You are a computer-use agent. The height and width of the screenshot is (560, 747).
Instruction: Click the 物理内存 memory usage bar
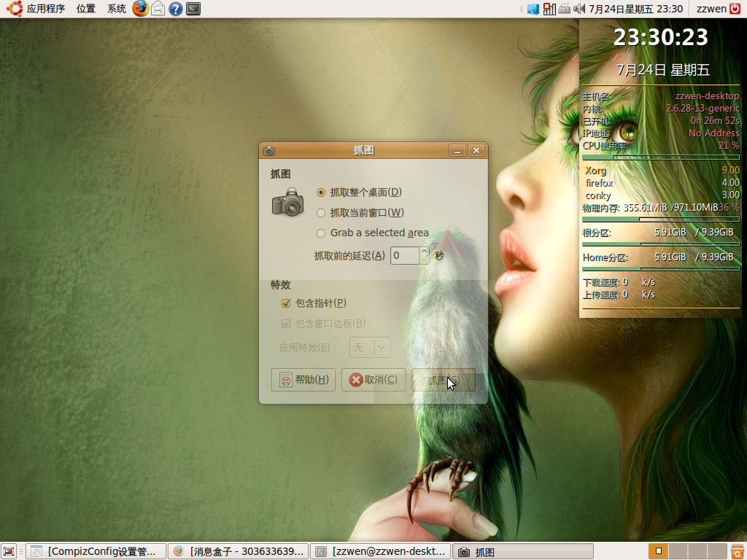[x=661, y=219]
